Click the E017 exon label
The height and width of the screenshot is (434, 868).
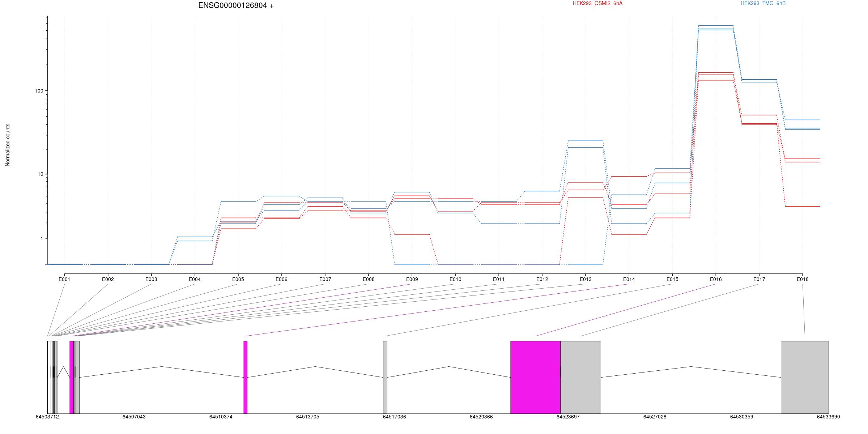(x=759, y=279)
